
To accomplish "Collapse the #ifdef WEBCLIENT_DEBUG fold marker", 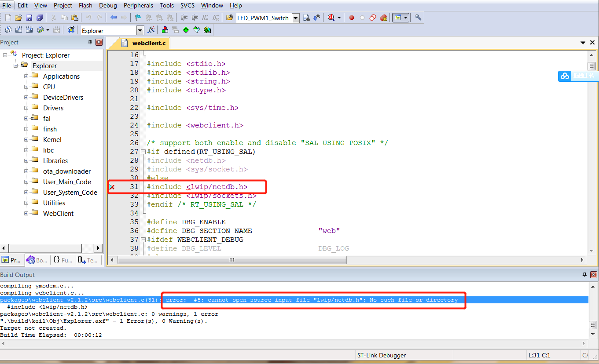I will (143, 240).
